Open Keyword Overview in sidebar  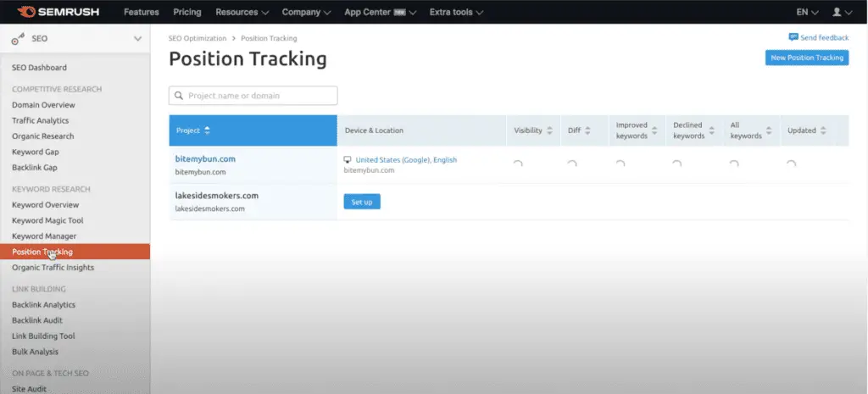[x=46, y=205]
